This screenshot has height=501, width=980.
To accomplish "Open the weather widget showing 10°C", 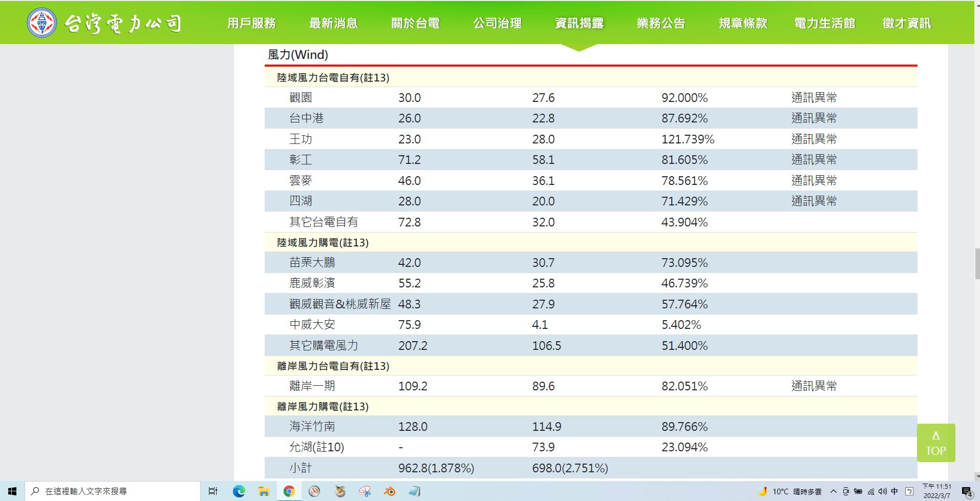I will pos(789,491).
